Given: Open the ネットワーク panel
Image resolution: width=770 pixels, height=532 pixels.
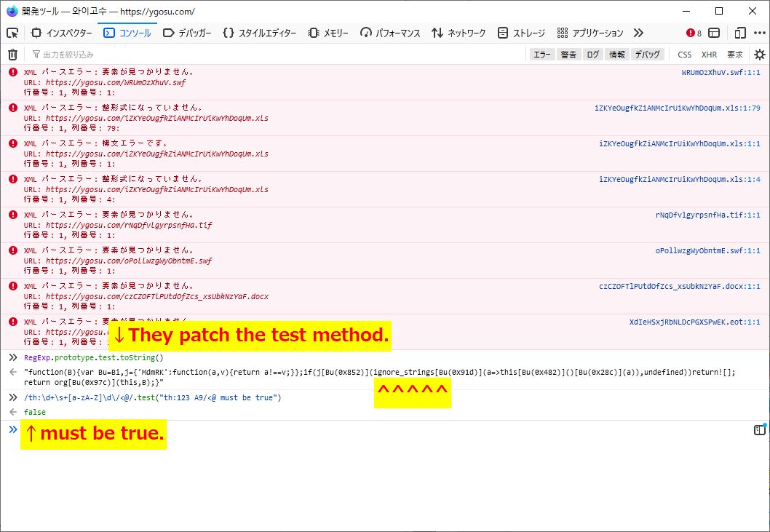Looking at the screenshot, I should [457, 33].
